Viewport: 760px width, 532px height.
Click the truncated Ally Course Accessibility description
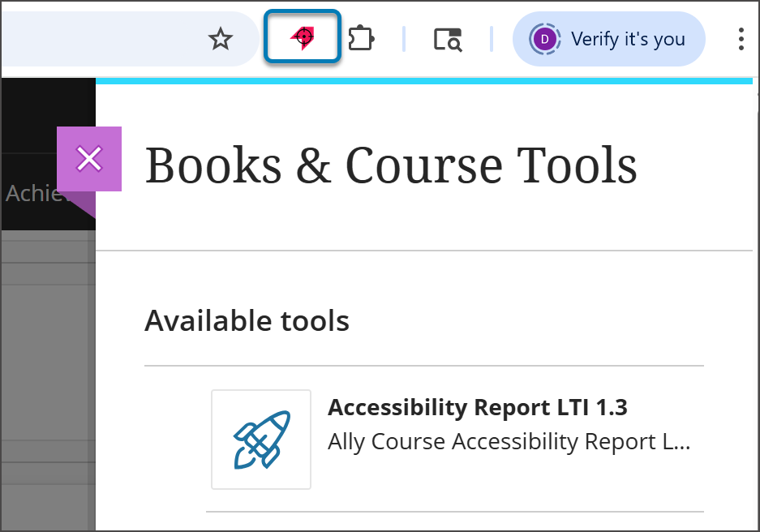pyautogui.click(x=508, y=441)
